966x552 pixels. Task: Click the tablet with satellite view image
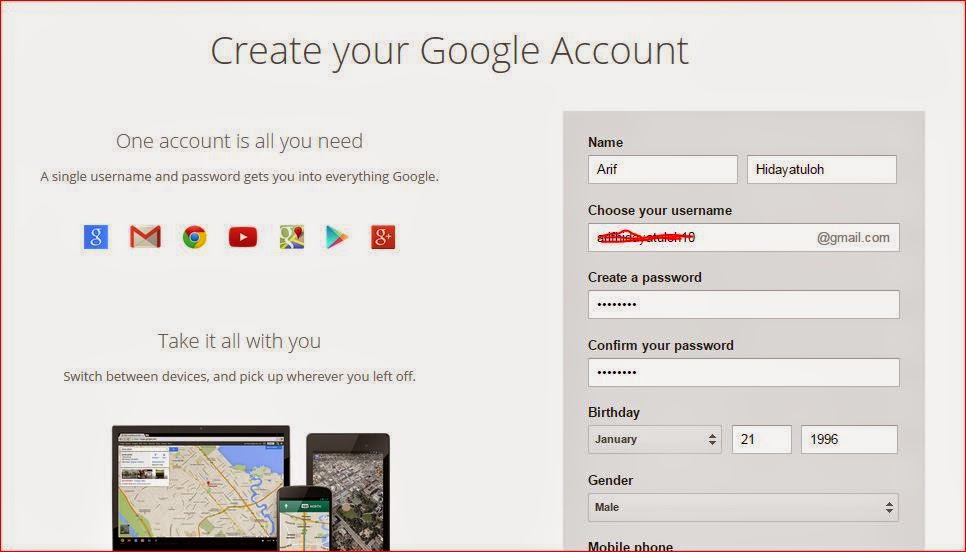coord(351,492)
